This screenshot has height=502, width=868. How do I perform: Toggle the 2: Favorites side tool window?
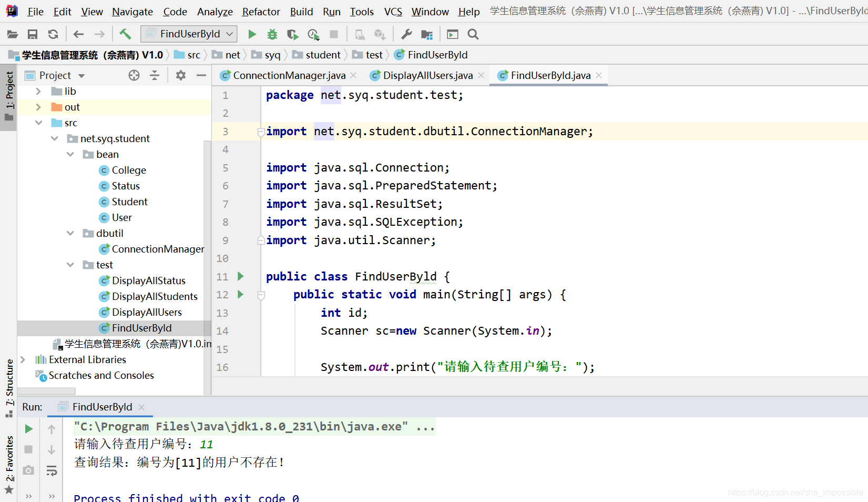point(9,465)
